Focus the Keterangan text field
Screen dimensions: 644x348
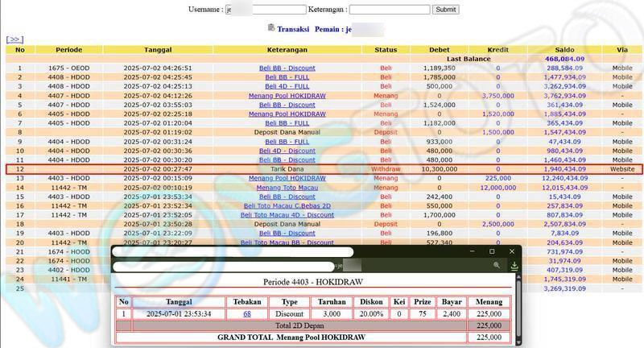coord(390,10)
